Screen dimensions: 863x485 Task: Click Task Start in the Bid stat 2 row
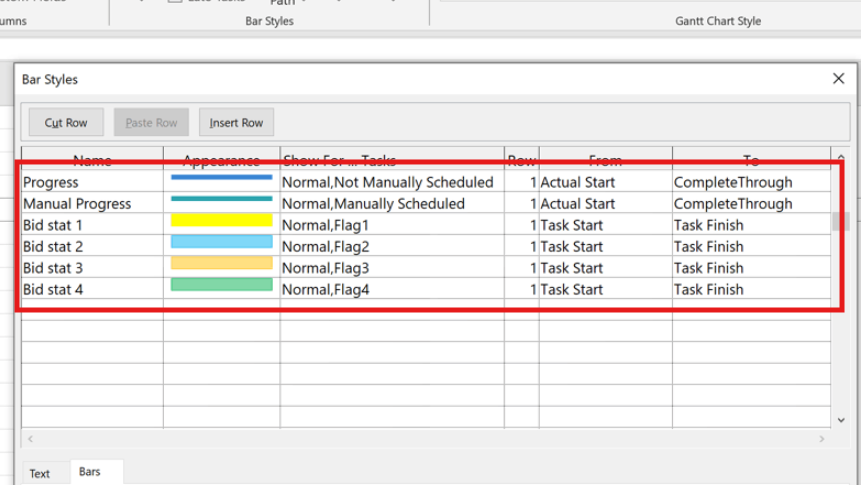[605, 246]
